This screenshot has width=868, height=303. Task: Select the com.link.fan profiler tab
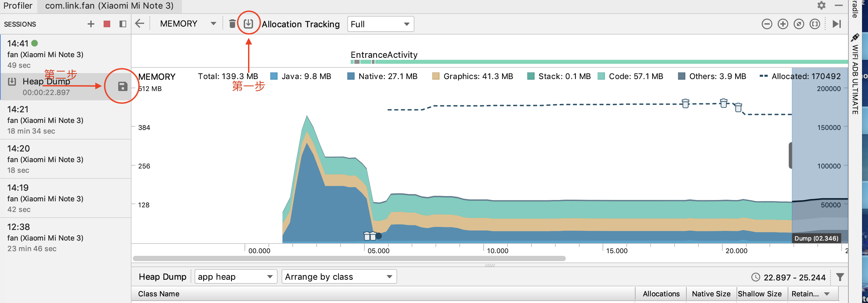(x=109, y=6)
